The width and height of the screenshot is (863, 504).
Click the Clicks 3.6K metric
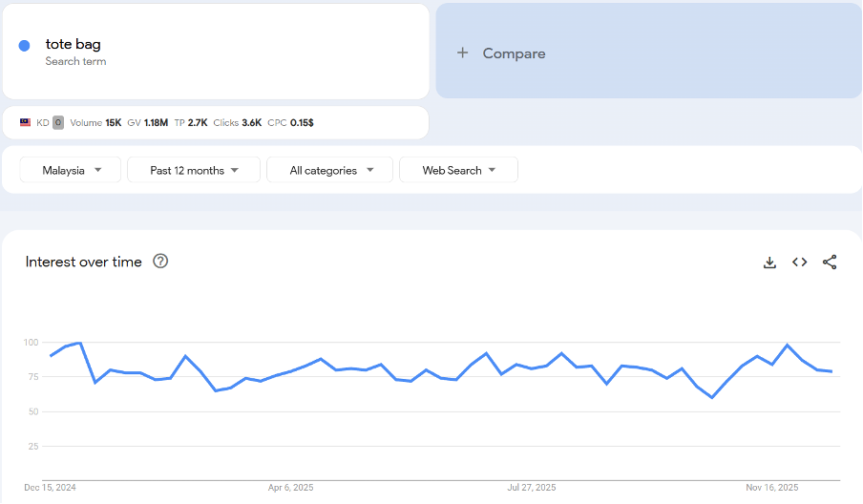pos(238,122)
